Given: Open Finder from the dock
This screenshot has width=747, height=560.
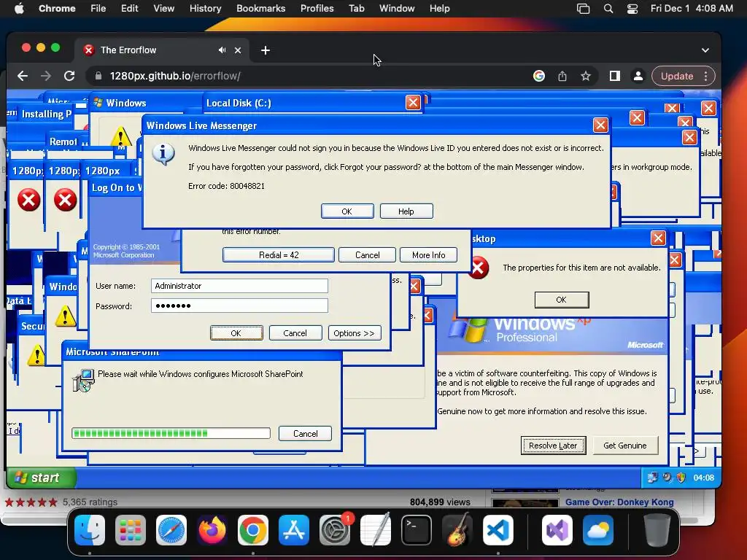Looking at the screenshot, I should click(x=90, y=530).
